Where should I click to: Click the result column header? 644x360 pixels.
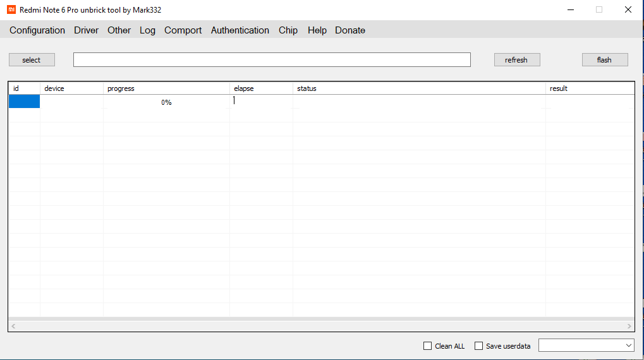(x=590, y=88)
